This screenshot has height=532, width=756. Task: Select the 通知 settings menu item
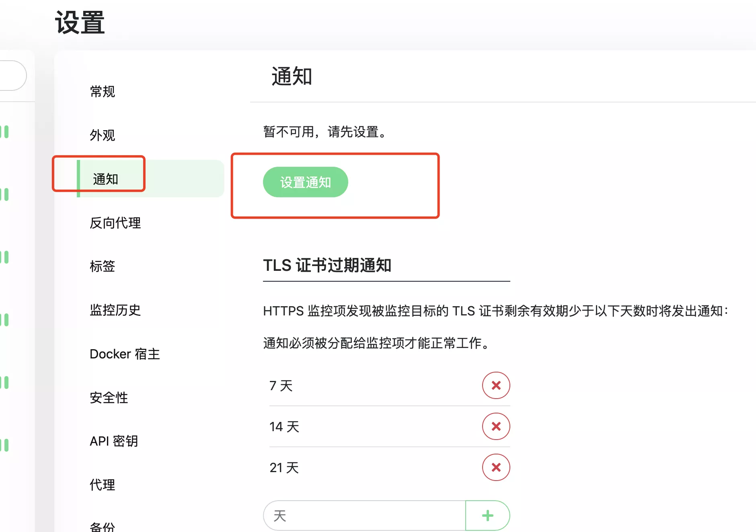coord(106,179)
